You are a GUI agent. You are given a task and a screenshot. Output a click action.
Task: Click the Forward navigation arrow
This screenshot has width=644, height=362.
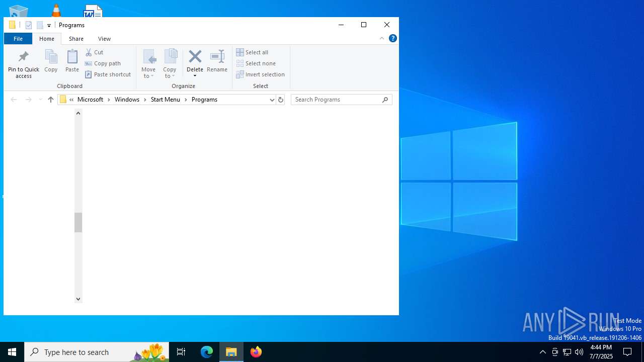[29, 100]
